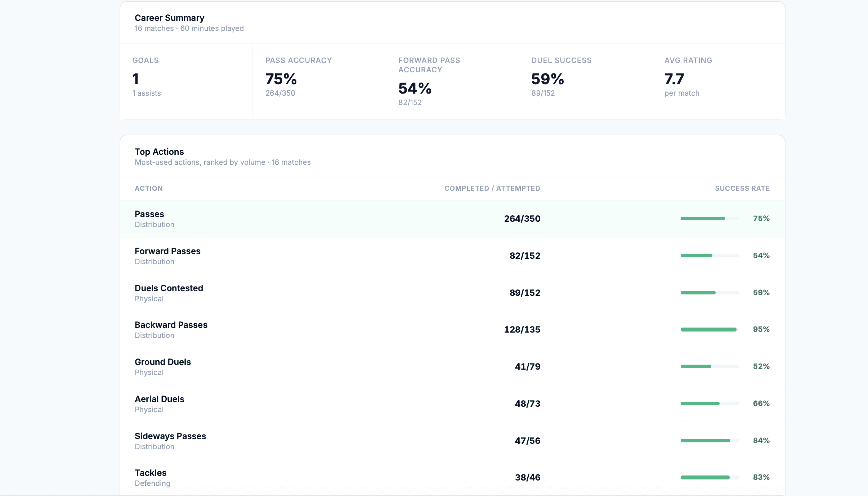The image size is (868, 496).
Task: Select the Duel Success 59% figure
Action: tap(547, 79)
